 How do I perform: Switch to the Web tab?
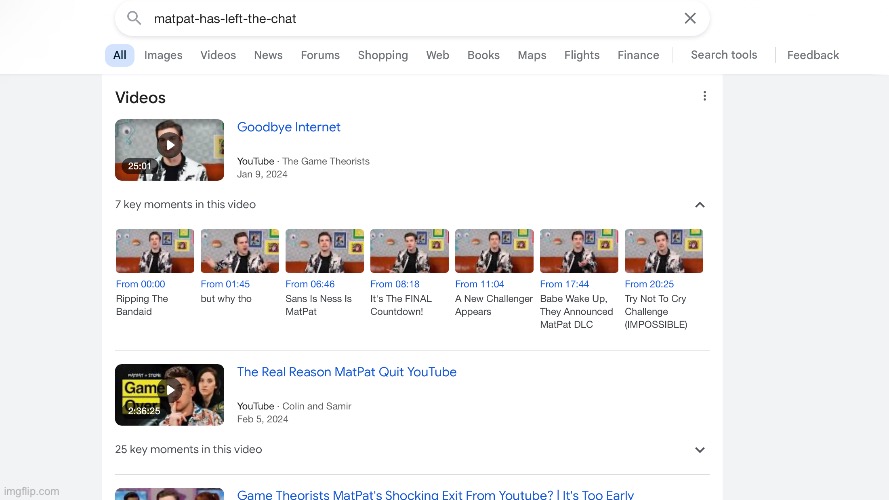[x=438, y=55]
